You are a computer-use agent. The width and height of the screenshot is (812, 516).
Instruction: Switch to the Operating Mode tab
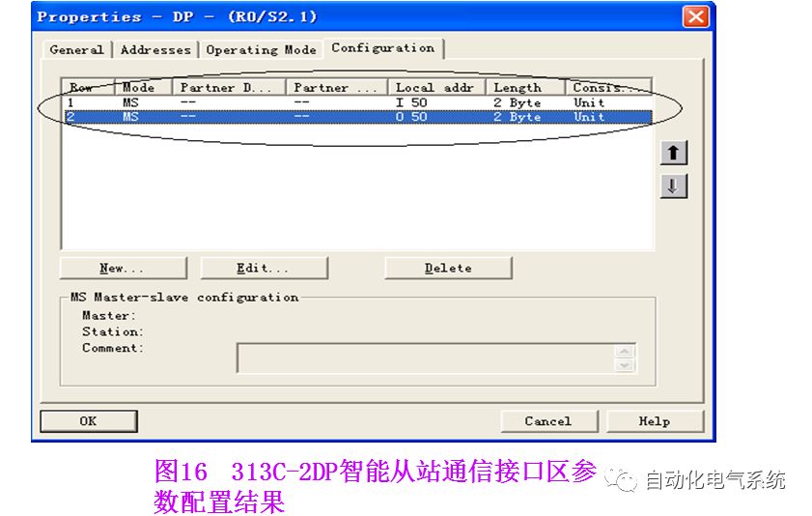tap(261, 49)
